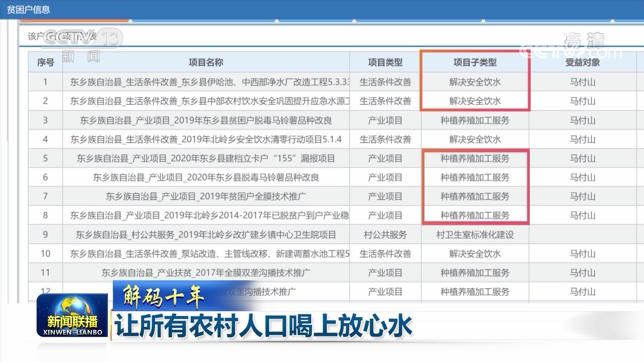Click 种植养殖加工服务 subtype in row 6

point(475,177)
